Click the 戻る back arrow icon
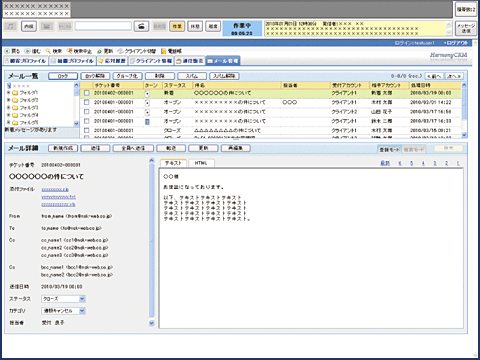 coord(7,51)
